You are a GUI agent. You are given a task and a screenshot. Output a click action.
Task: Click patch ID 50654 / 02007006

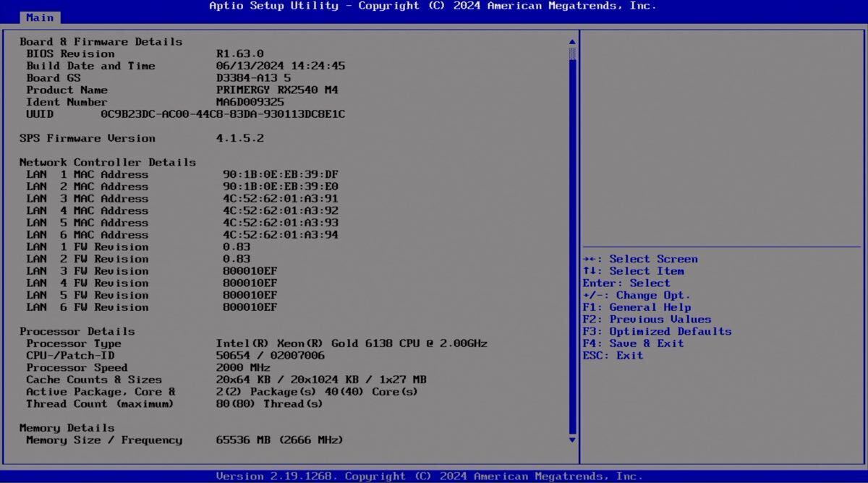[271, 355]
